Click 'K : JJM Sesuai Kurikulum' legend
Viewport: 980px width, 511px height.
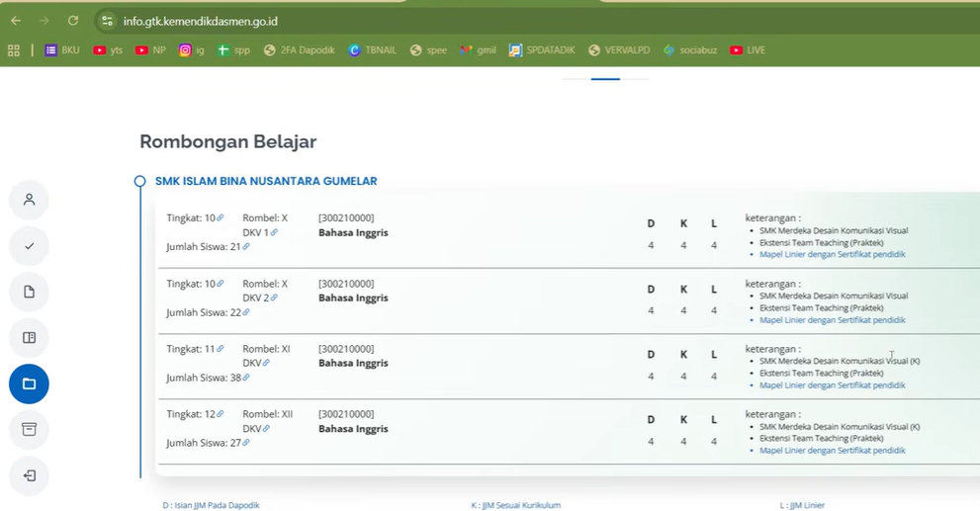pyautogui.click(x=515, y=505)
